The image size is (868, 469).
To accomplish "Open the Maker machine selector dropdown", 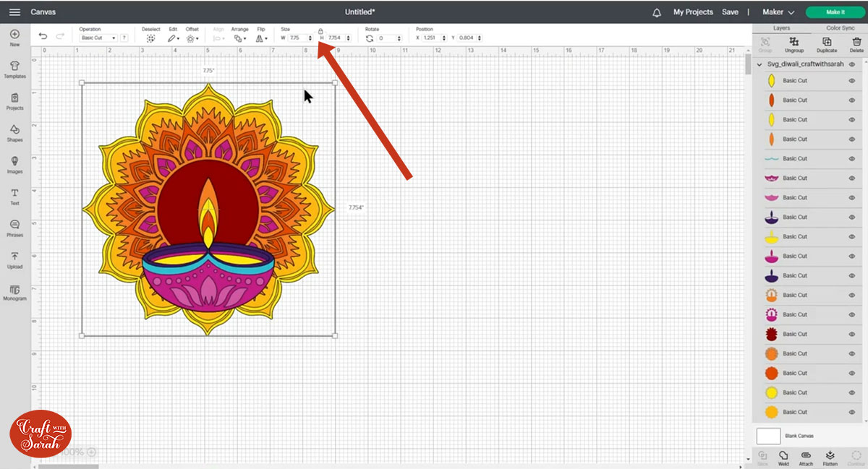I will coord(778,12).
